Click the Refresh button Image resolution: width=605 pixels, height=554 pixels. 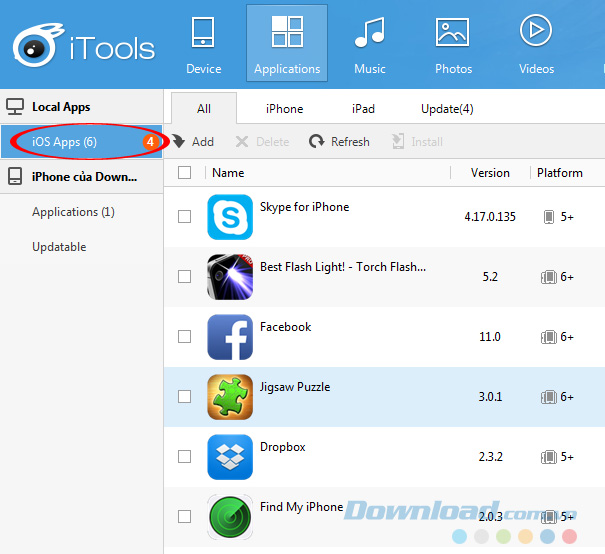coord(339,142)
